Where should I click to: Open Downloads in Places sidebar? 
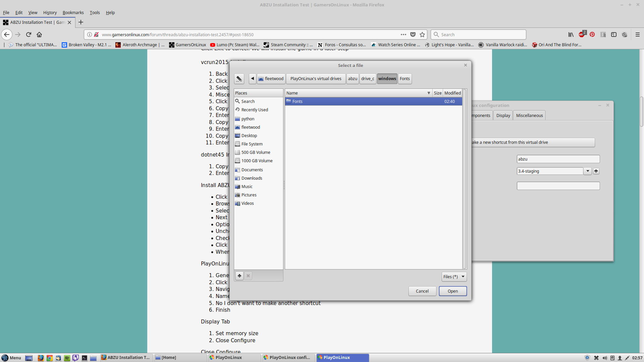tap(258, 178)
